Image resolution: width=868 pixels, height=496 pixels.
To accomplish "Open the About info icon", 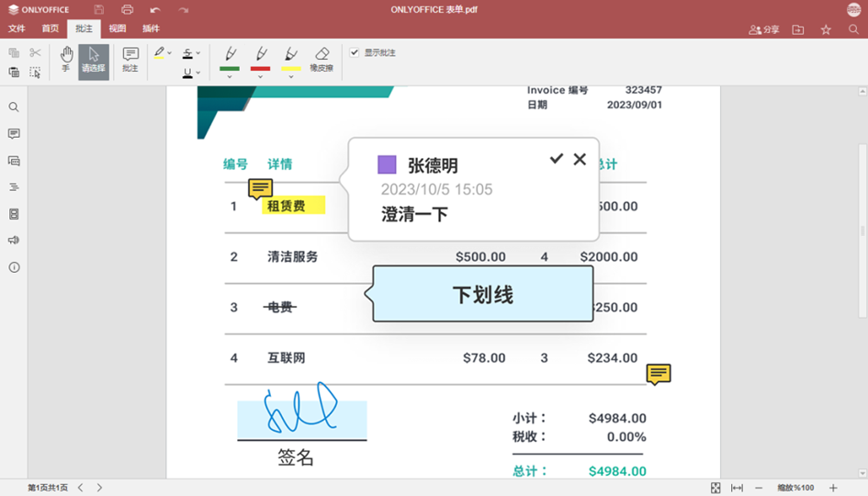I will pyautogui.click(x=14, y=267).
